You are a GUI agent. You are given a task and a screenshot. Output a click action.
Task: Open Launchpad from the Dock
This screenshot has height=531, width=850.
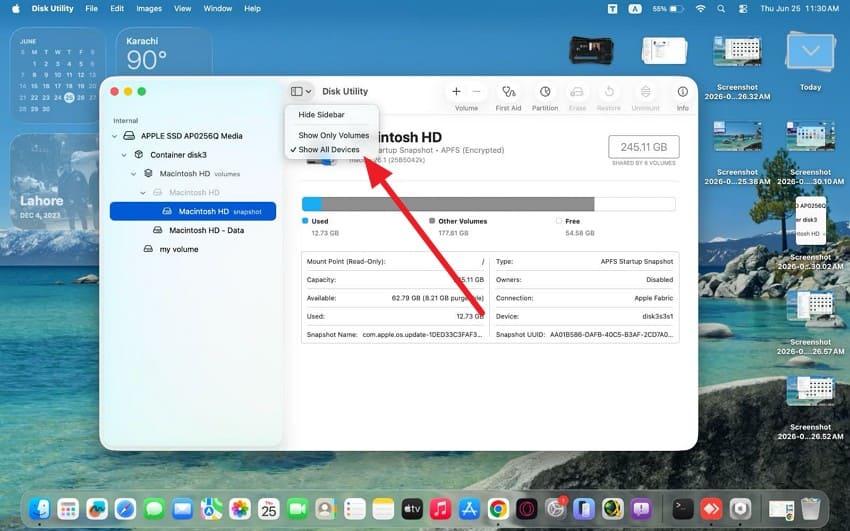point(68,509)
